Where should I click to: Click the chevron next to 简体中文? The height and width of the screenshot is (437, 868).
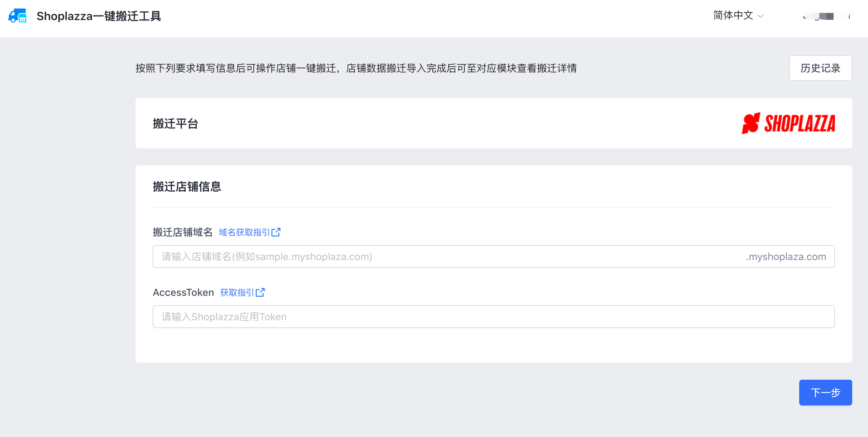761,16
